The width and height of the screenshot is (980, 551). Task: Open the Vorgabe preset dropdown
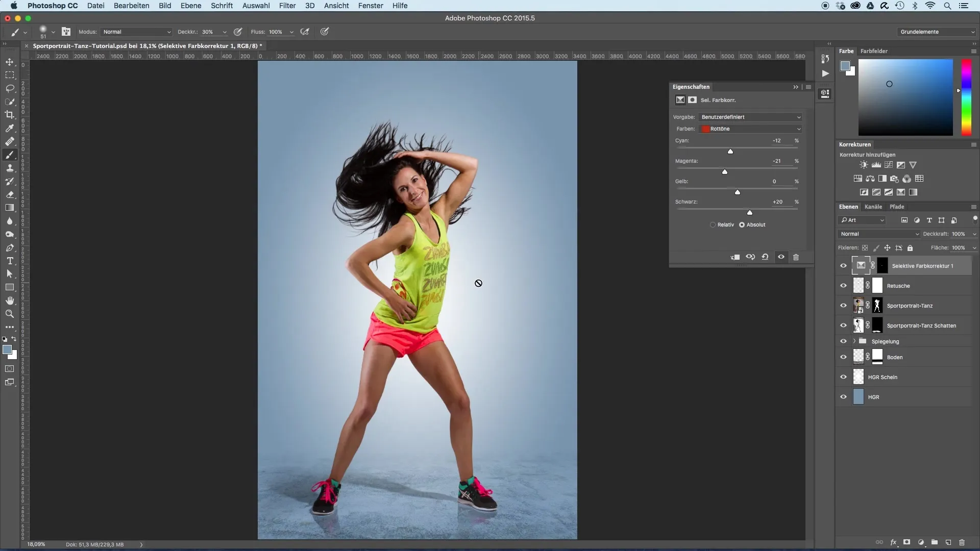pyautogui.click(x=750, y=117)
